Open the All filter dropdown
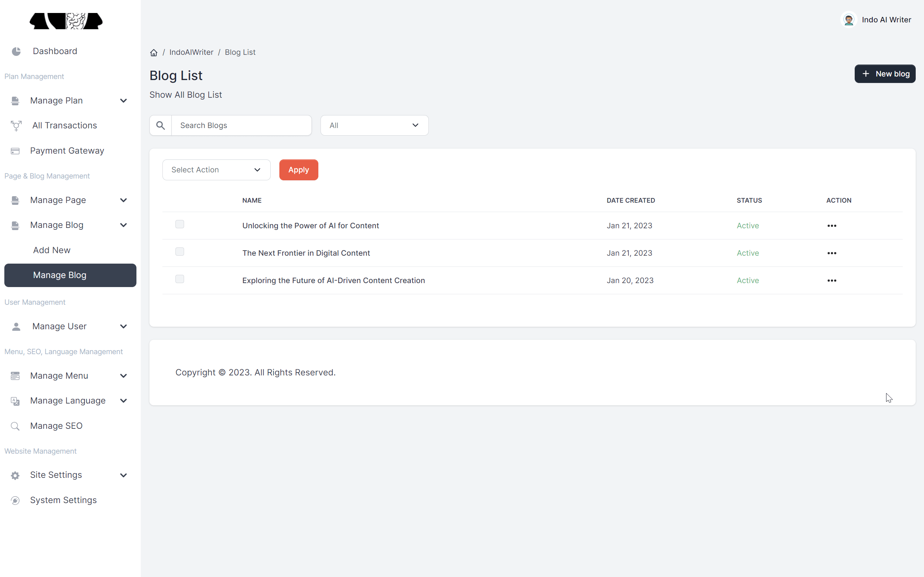924x577 pixels. point(374,125)
